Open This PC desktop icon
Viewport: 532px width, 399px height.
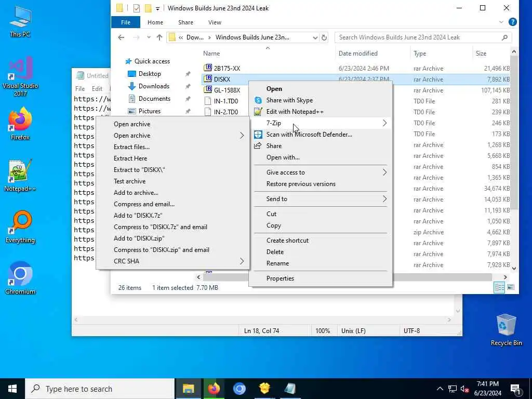tap(20, 21)
